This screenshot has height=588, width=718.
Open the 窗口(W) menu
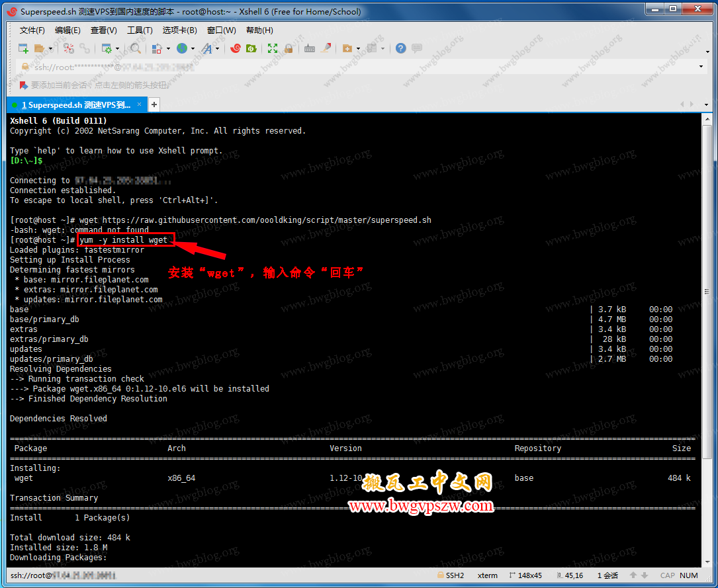222,30
